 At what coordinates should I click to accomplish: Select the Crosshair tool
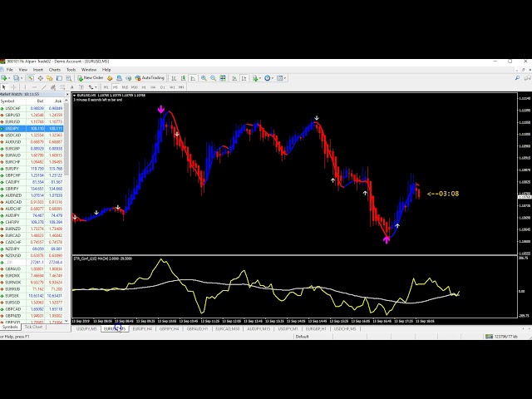(x=14, y=86)
